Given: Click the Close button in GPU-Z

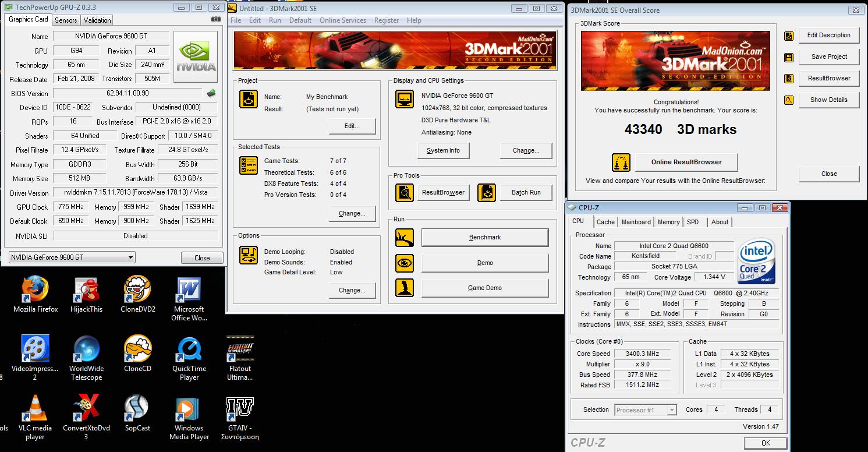Looking at the screenshot, I should 202,258.
